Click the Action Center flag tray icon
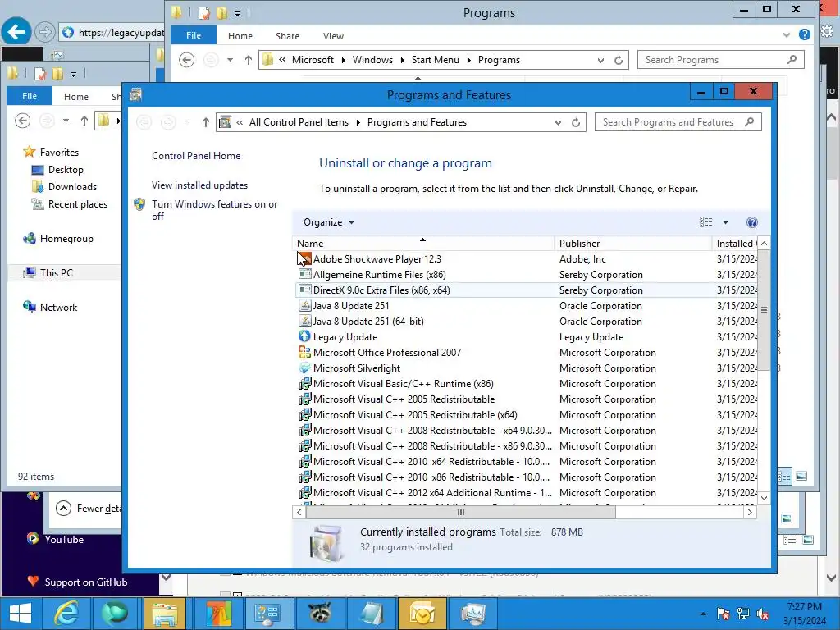Viewport: 840px width, 630px height. click(724, 614)
